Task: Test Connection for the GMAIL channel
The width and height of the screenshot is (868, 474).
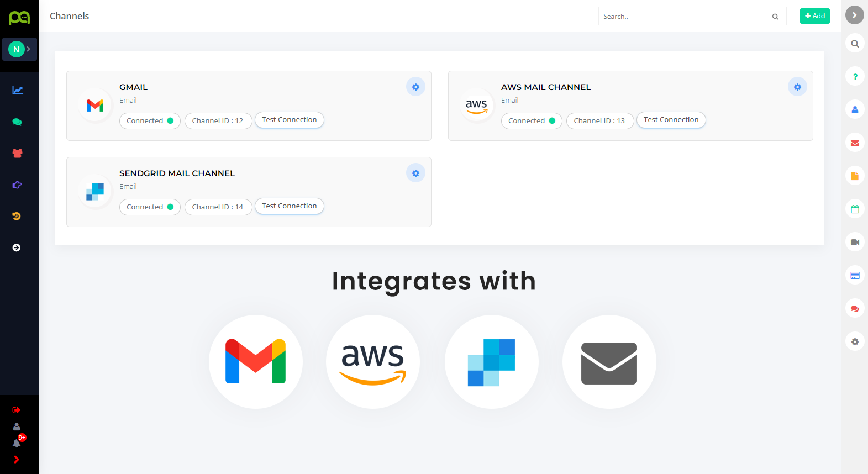Action: tap(289, 120)
